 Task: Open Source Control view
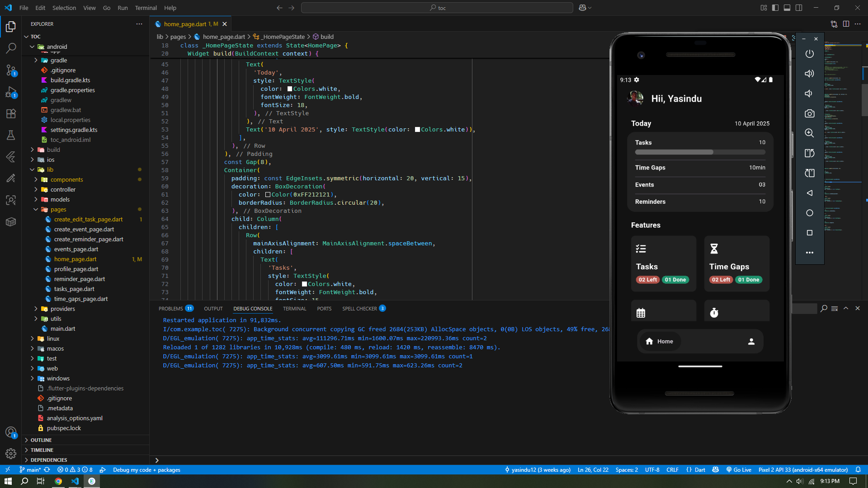point(11,70)
